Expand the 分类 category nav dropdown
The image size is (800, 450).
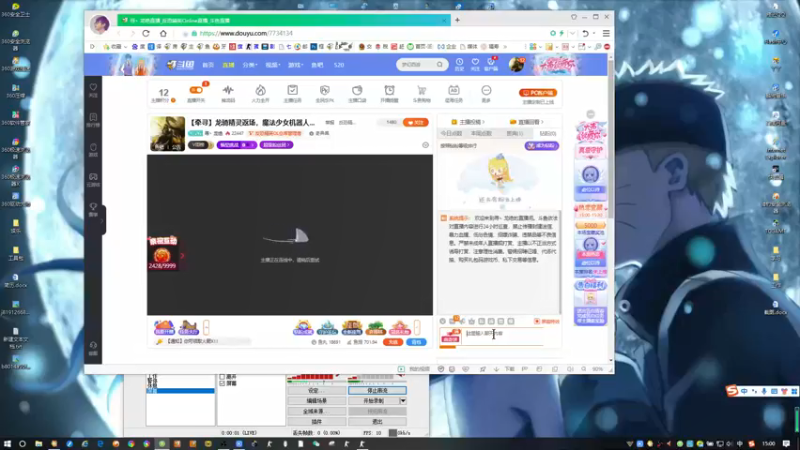(x=250, y=65)
